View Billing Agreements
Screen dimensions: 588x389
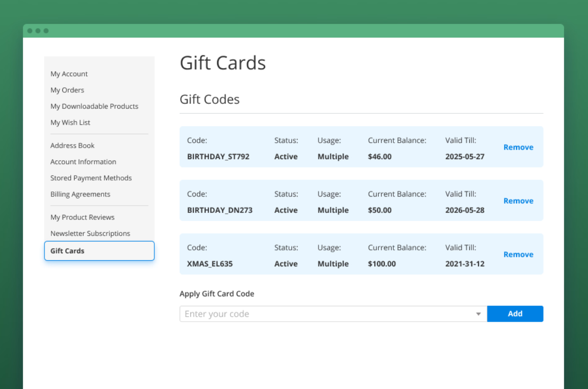(x=80, y=194)
